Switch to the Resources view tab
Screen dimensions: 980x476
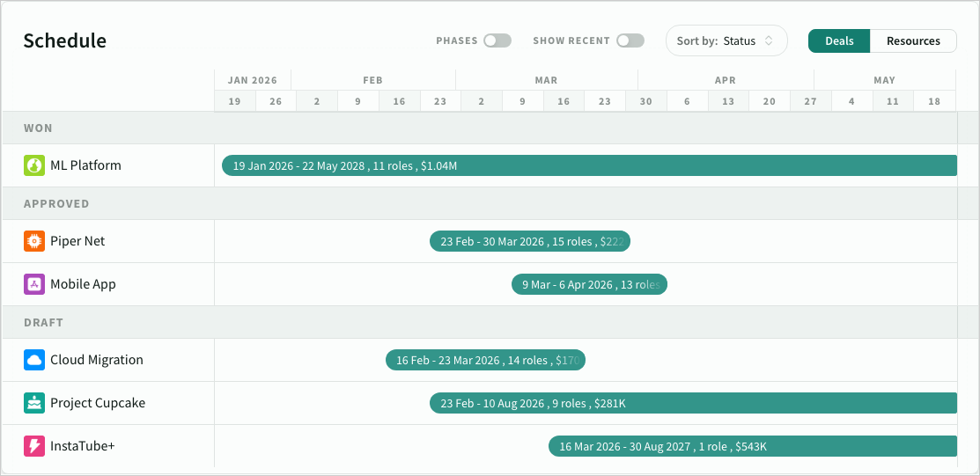913,40
